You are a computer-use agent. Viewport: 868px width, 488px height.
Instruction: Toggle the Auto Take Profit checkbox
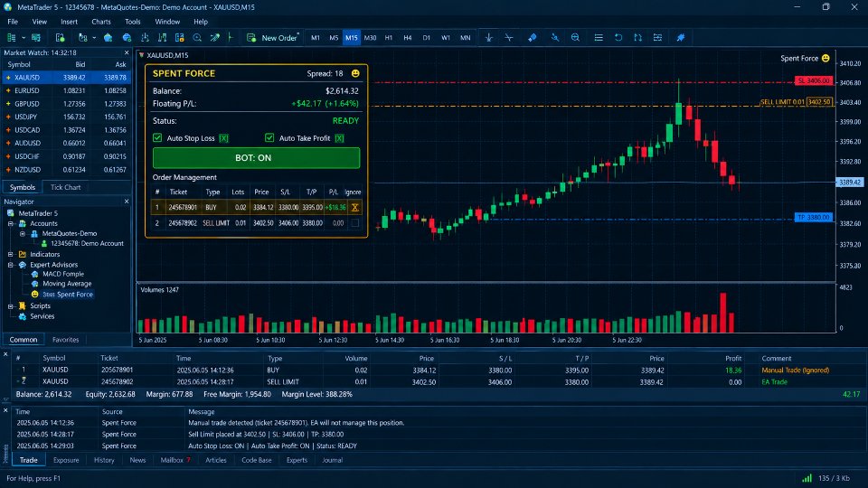click(x=269, y=137)
